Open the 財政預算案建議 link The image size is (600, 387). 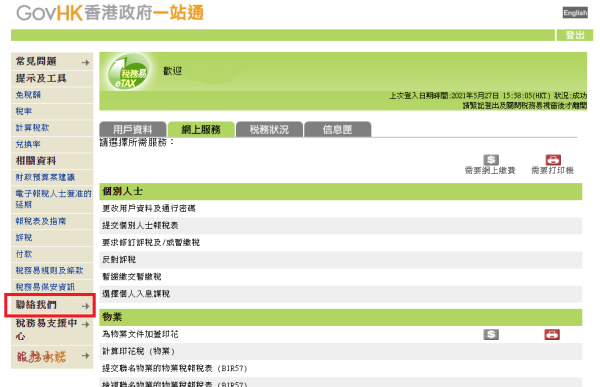click(x=45, y=177)
